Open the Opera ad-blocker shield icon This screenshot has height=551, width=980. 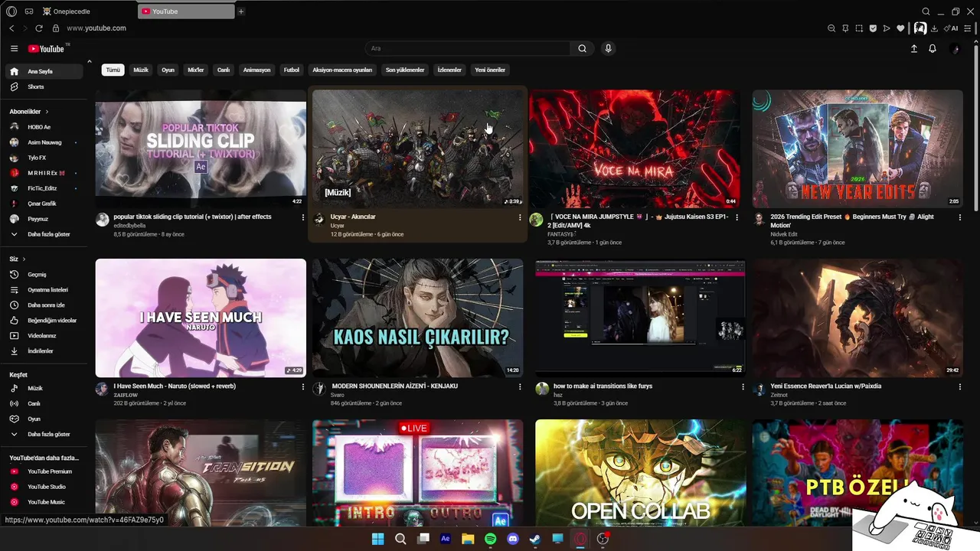(x=873, y=28)
